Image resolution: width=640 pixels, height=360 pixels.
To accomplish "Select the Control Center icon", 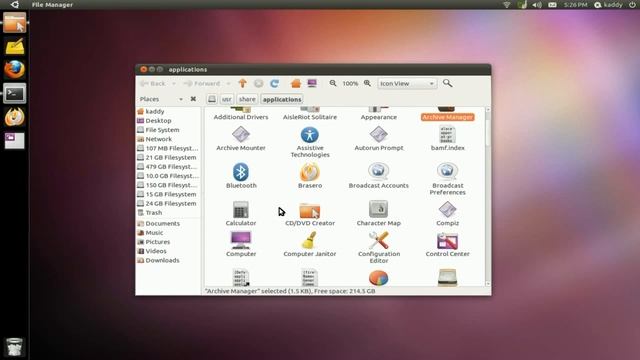I will [447, 241].
